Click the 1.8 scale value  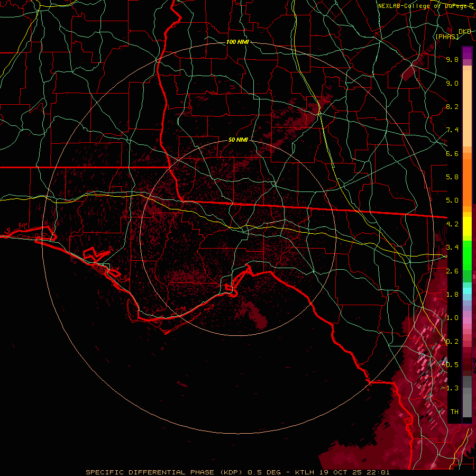pyautogui.click(x=452, y=295)
